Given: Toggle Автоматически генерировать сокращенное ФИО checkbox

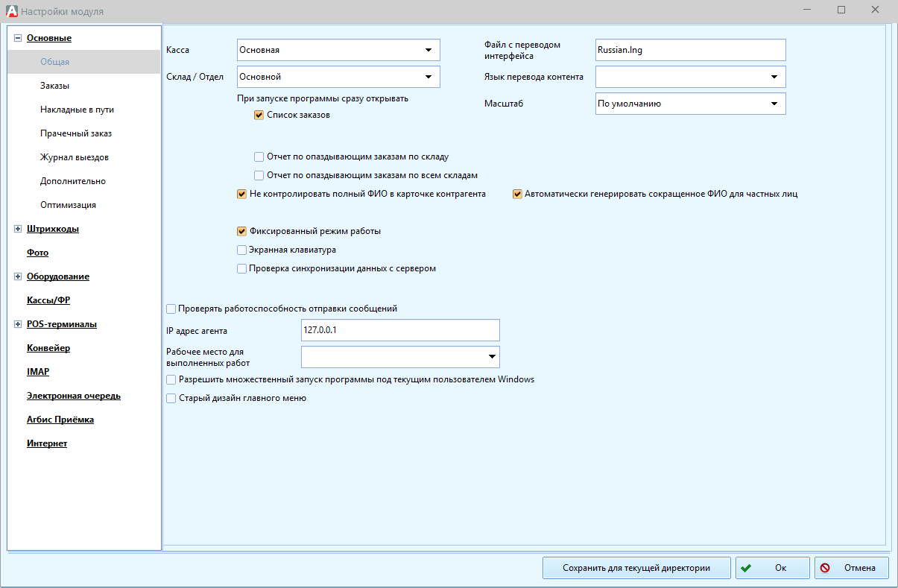Looking at the screenshot, I should tap(517, 194).
